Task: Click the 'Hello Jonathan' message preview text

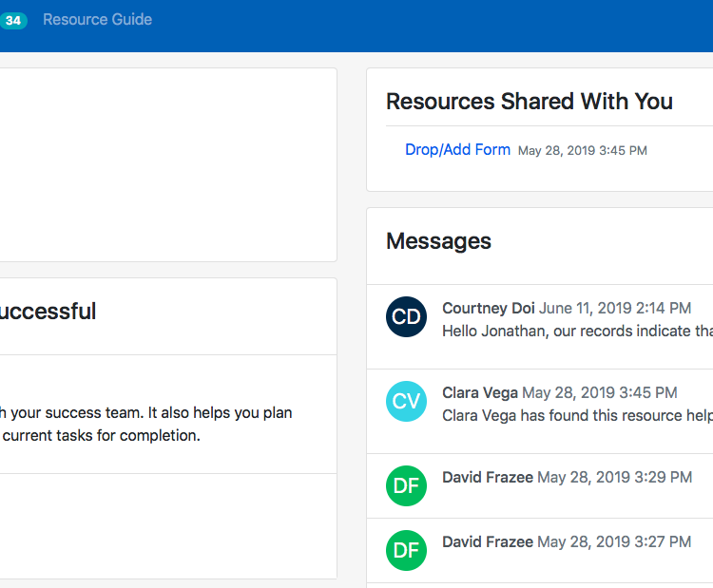Action: tap(577, 332)
